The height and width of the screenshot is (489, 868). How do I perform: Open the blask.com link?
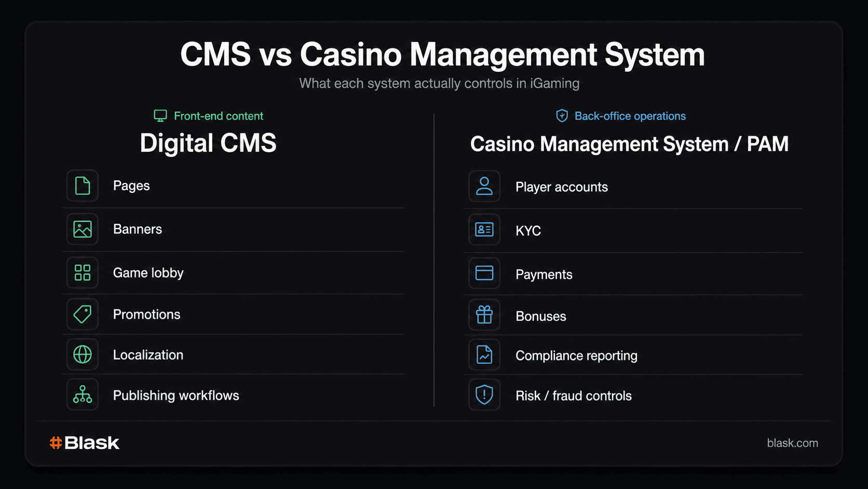793,443
